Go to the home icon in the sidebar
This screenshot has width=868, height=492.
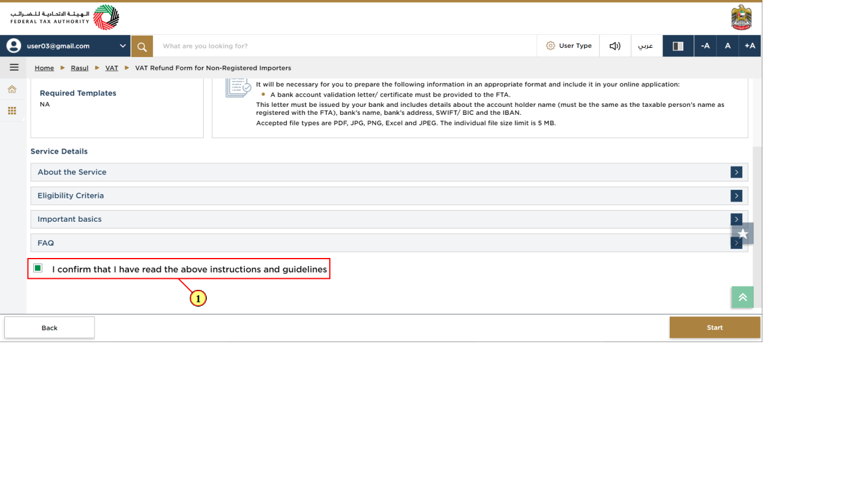coord(12,90)
